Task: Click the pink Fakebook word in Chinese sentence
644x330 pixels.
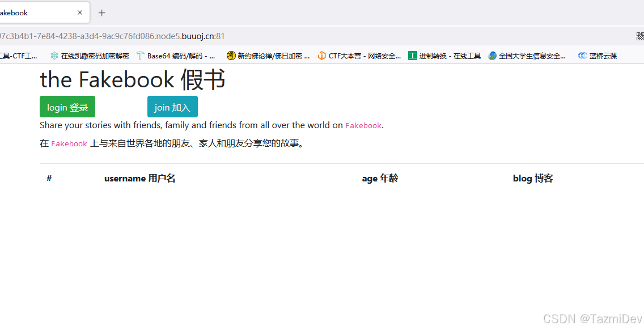Action: [69, 144]
